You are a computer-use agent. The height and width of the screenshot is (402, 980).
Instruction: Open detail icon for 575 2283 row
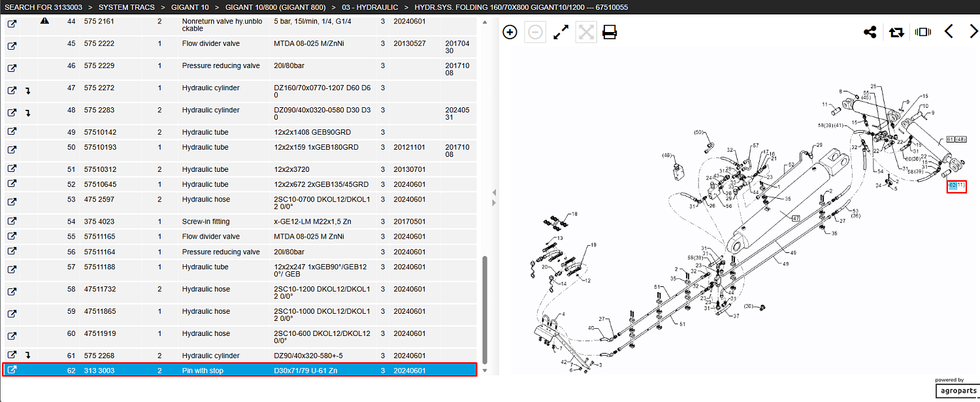point(12,112)
